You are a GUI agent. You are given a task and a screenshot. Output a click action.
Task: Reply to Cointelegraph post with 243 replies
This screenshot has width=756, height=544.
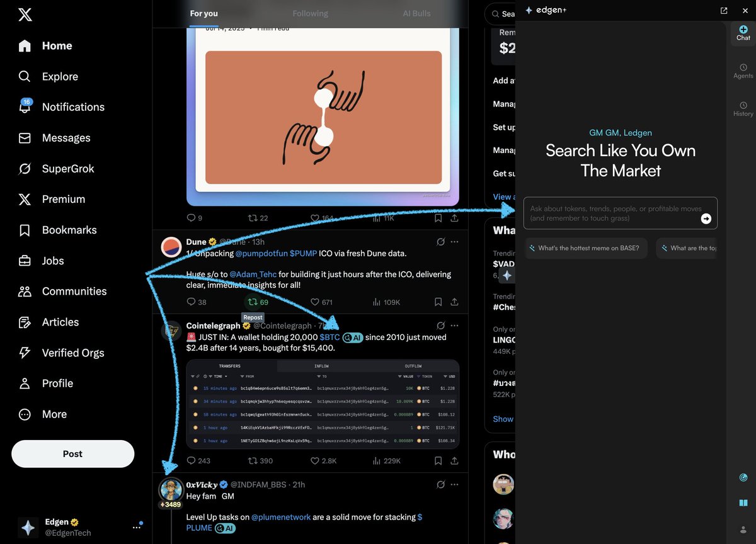pos(198,461)
